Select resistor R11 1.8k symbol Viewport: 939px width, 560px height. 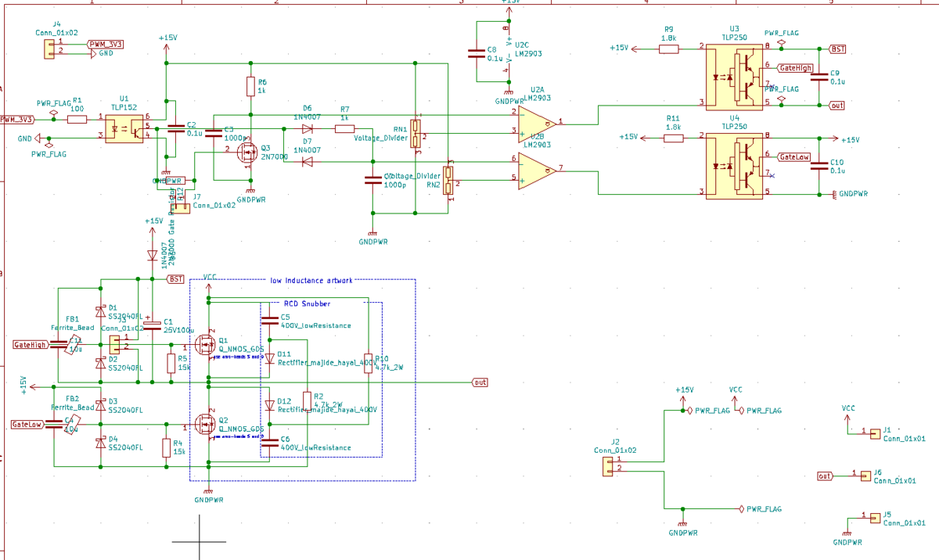(x=675, y=138)
